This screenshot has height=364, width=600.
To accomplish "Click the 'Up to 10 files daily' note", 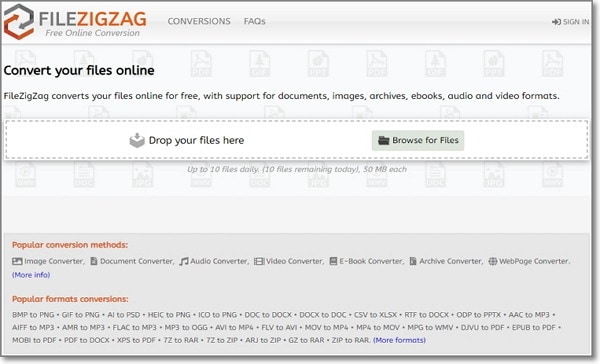I will coord(297,169).
